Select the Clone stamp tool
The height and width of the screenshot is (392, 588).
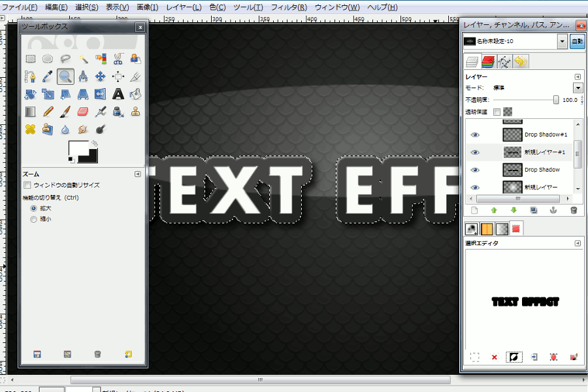click(136, 112)
